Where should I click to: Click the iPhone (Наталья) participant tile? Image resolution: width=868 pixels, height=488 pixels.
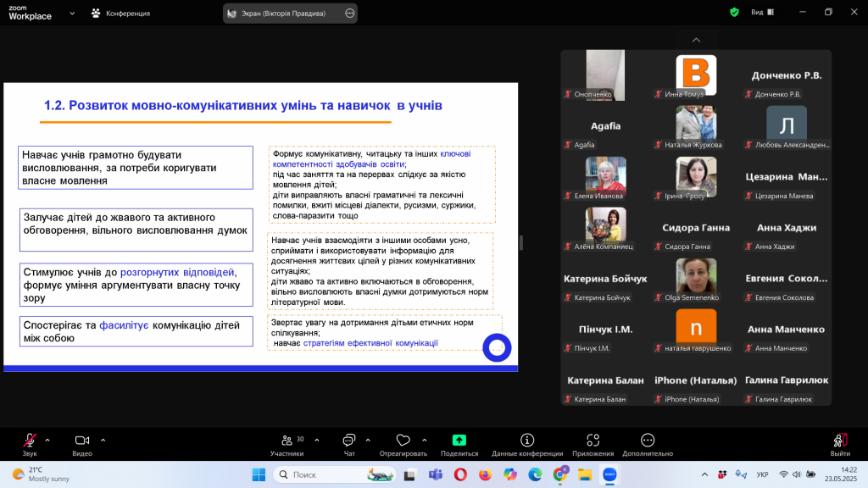coord(696,380)
